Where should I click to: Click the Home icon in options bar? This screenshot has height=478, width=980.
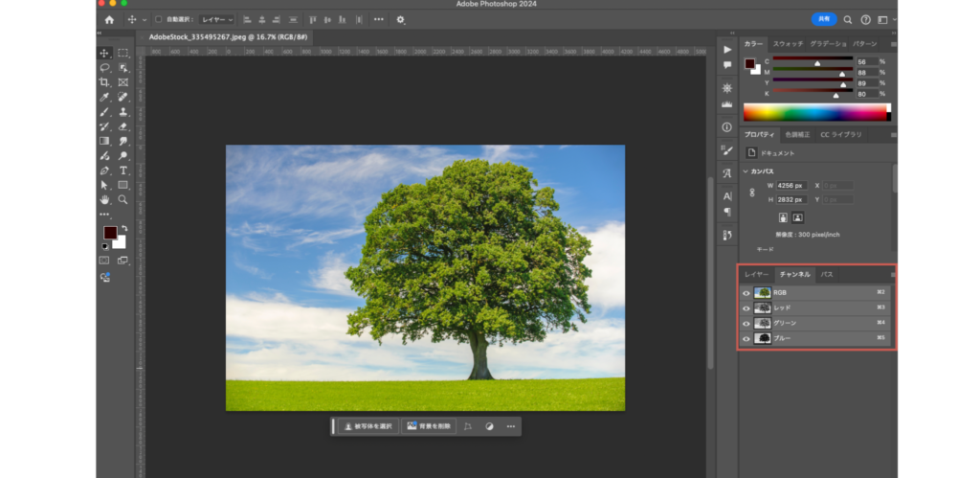pos(108,19)
